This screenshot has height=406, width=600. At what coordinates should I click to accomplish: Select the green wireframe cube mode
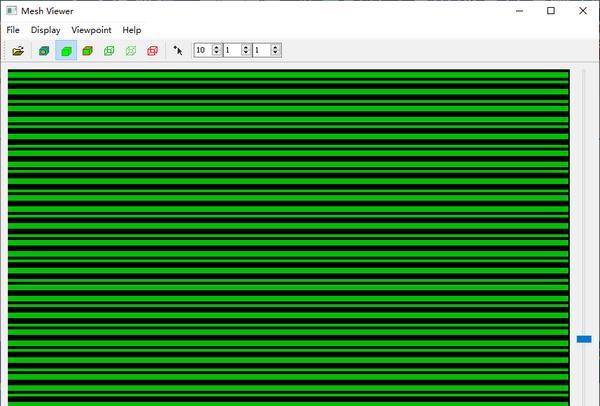click(109, 51)
